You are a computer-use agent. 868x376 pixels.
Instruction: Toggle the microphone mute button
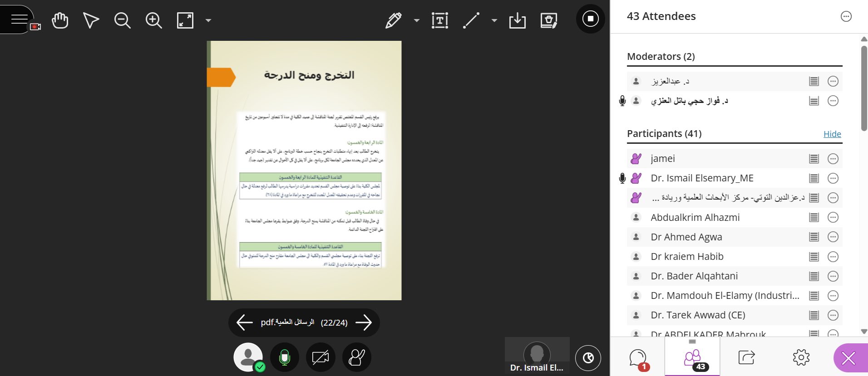pos(285,357)
